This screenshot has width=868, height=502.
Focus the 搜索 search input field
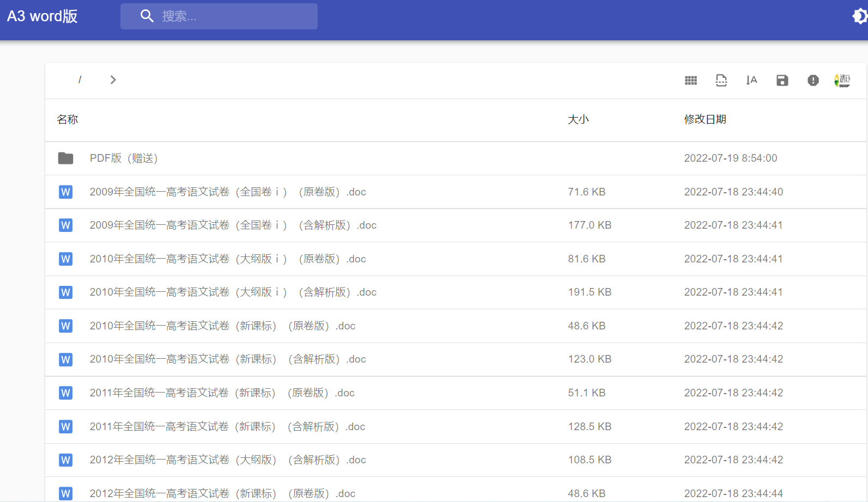pos(219,16)
